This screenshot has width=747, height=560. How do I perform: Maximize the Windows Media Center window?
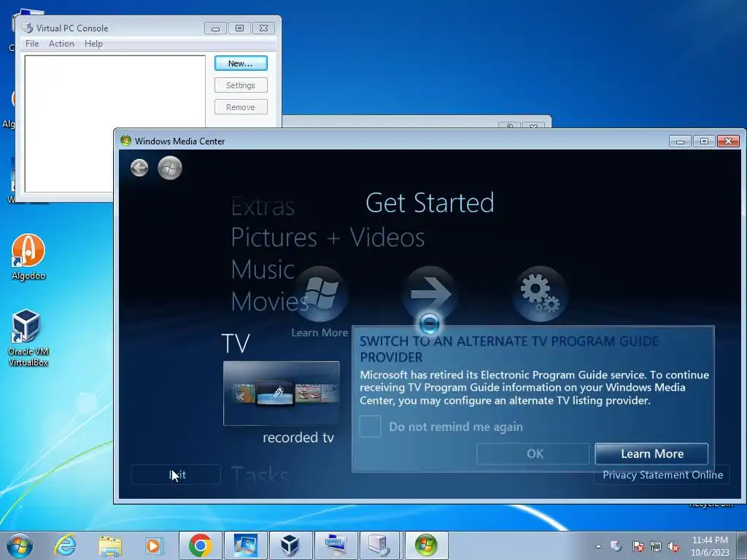704,141
